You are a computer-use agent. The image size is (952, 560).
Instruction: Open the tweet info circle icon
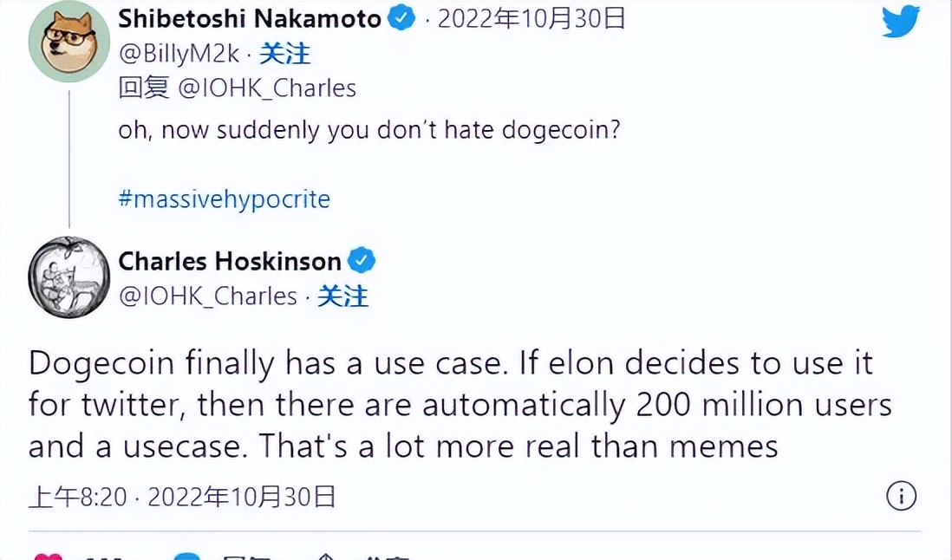(901, 497)
